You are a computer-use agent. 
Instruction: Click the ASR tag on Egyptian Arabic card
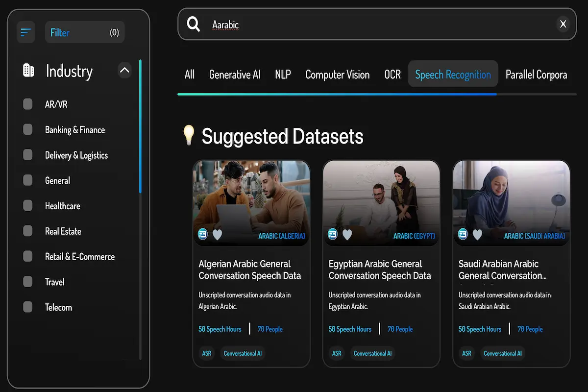(x=337, y=353)
